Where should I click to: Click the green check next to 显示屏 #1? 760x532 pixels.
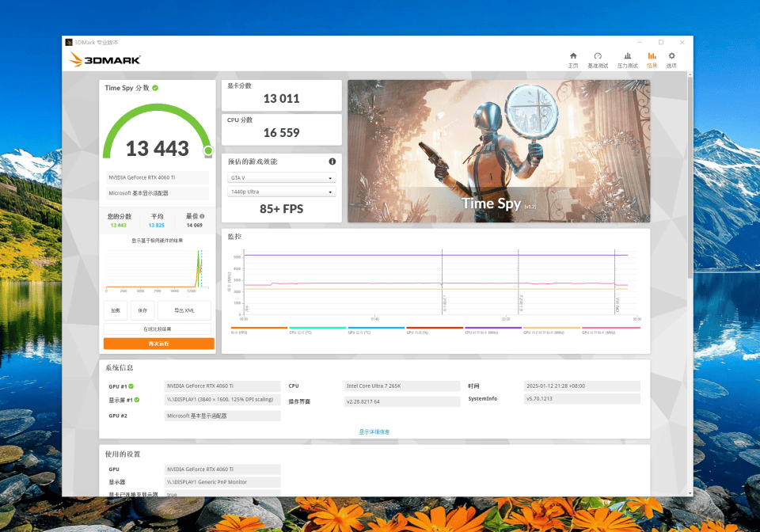[137, 400]
